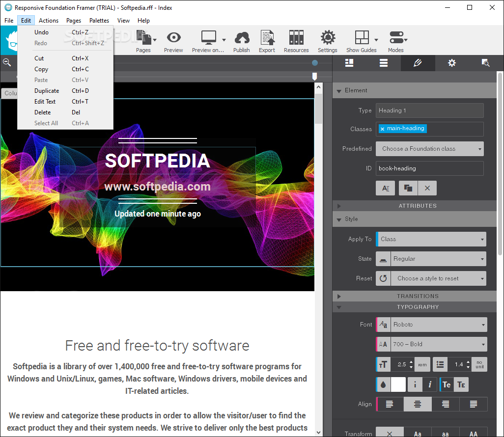Open the 700 – Bold weight dropdown
Screen dimensions: 504x437
[439, 344]
